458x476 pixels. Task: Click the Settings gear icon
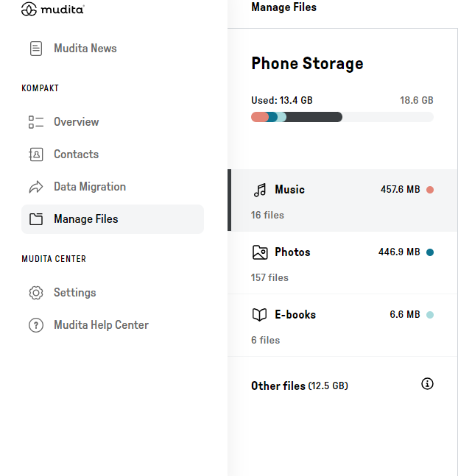pyautogui.click(x=36, y=293)
